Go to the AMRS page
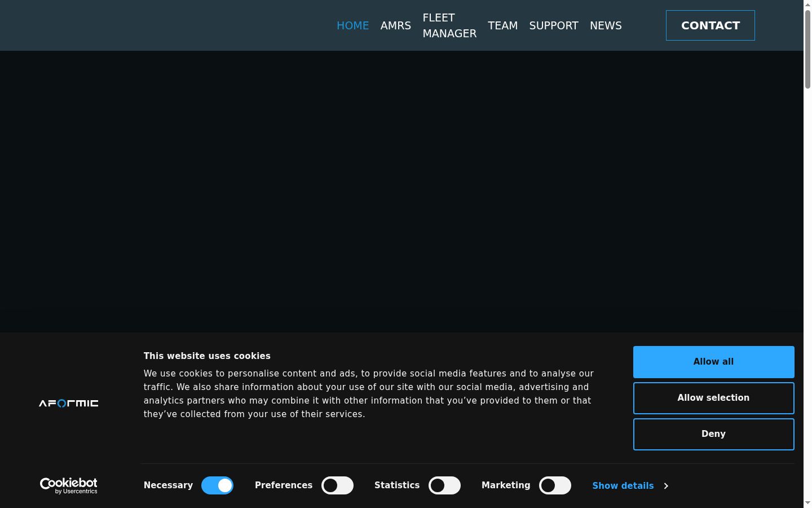 pos(396,25)
